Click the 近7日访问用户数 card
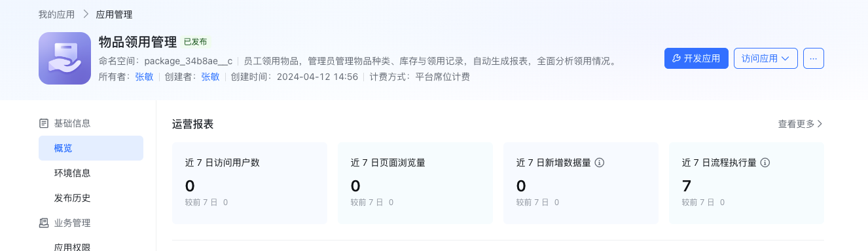The width and height of the screenshot is (868, 251). pos(249,183)
